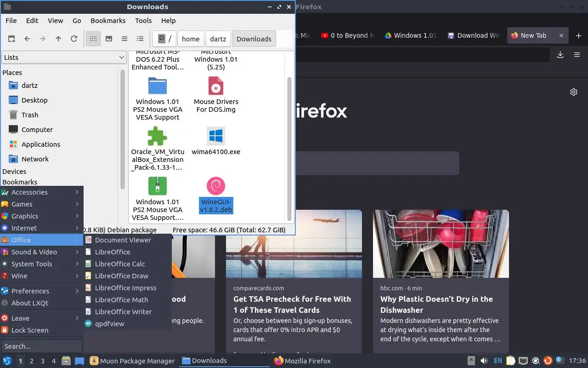Open Computer in Places sidebar
Screen dimensions: 588x368
(x=37, y=130)
